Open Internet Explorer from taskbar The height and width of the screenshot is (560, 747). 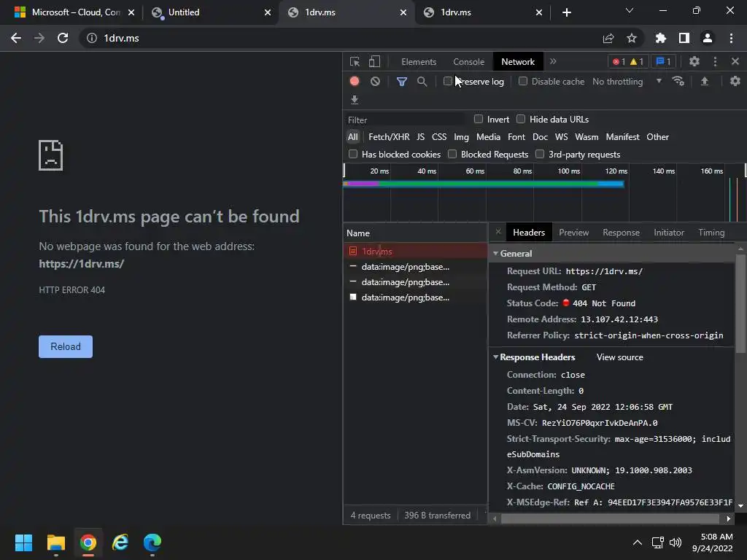(120, 542)
